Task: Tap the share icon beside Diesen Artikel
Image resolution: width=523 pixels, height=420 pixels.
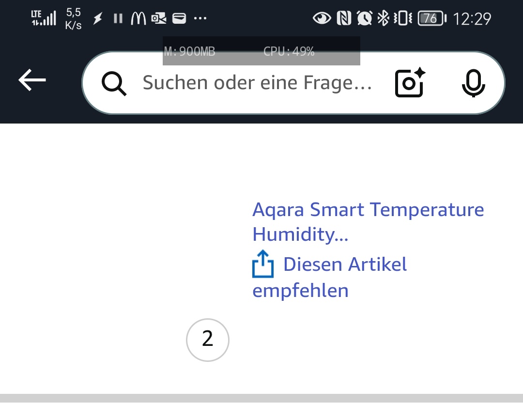Action: coord(263,264)
